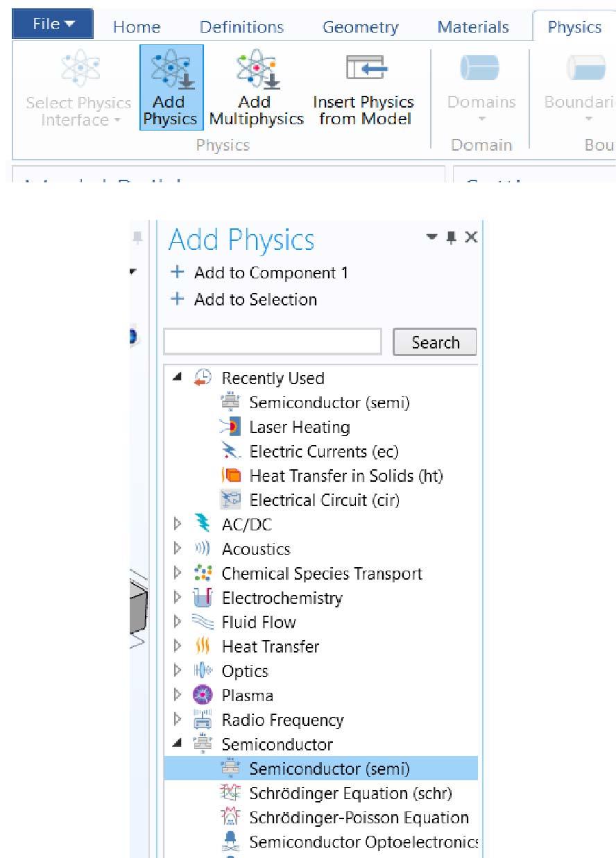
Task: Click the Schrödinger-Poisson Equation icon
Action: point(230,818)
